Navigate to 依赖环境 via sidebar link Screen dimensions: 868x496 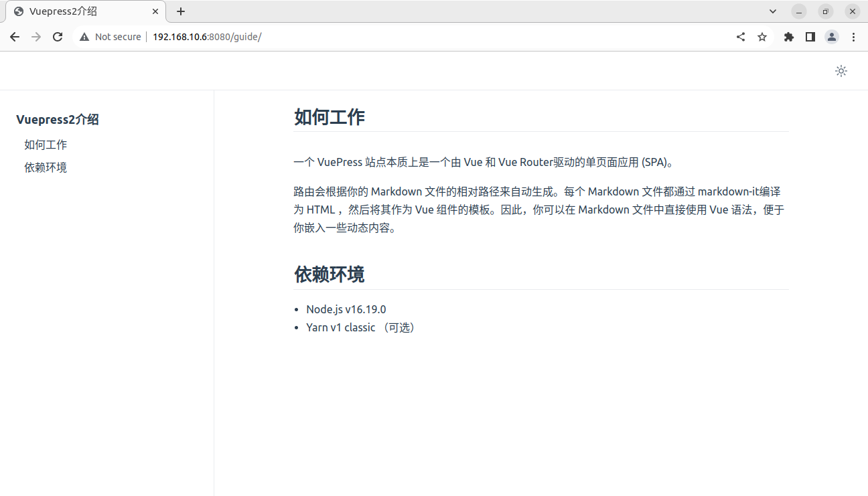coord(45,167)
